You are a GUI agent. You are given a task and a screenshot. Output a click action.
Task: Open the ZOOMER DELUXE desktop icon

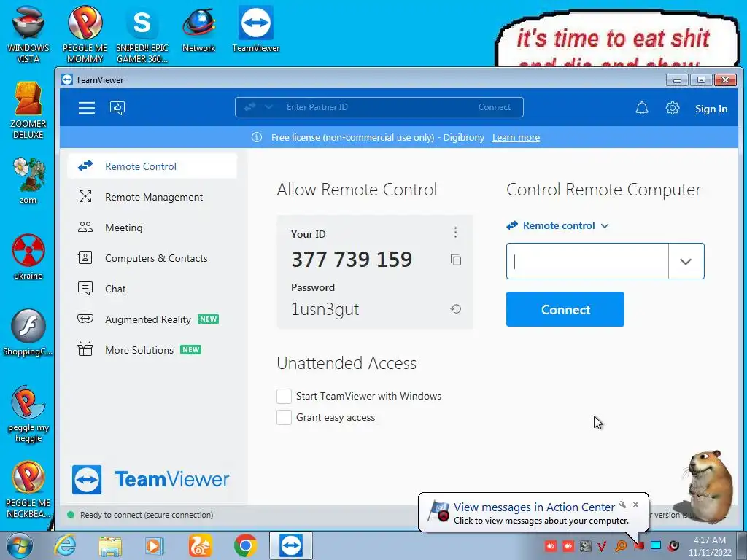(28, 111)
